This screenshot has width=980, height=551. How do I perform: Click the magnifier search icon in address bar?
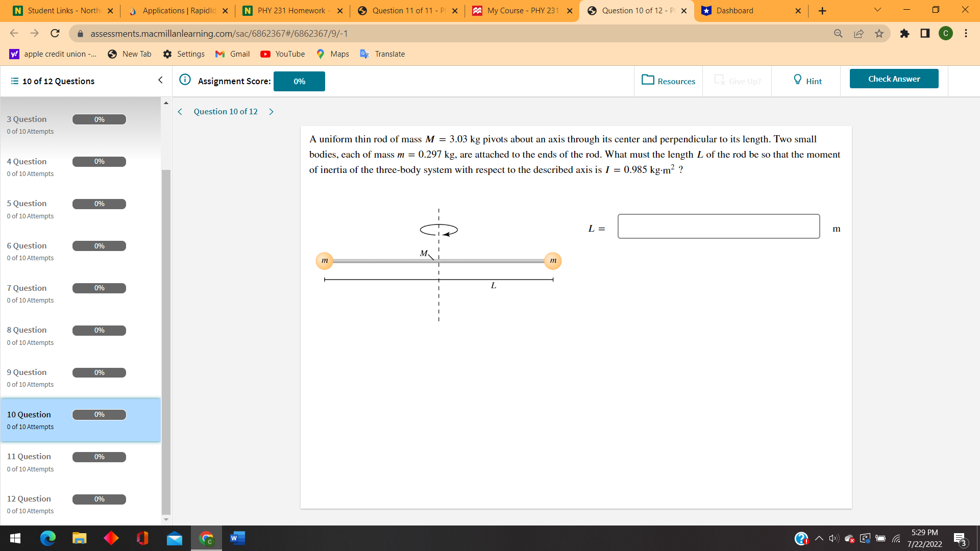839,34
